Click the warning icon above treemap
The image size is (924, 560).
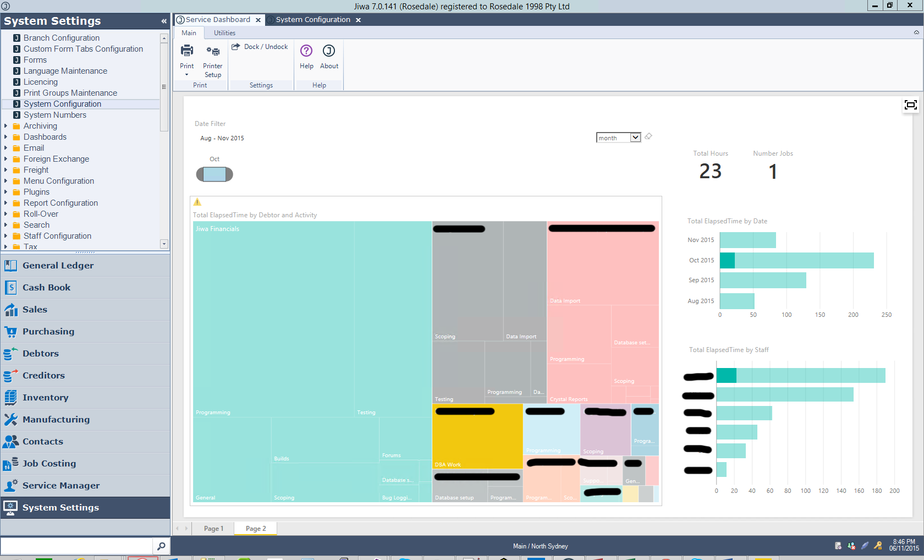pyautogui.click(x=197, y=202)
